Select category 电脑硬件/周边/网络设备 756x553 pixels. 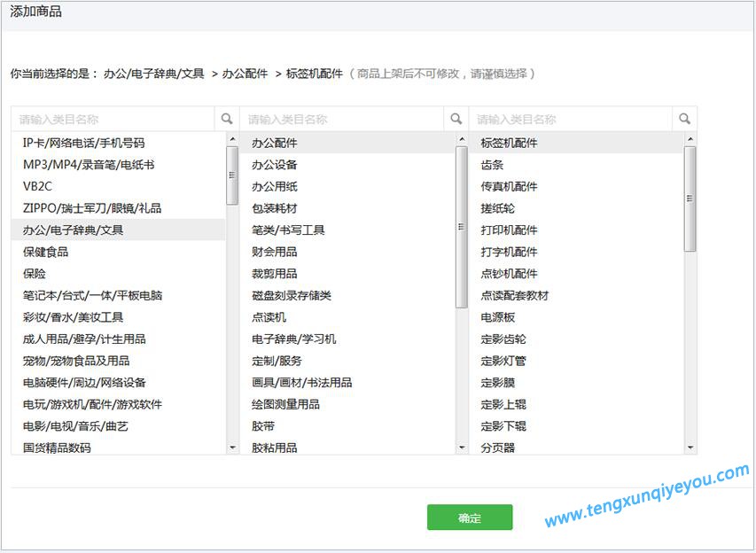pos(119,382)
